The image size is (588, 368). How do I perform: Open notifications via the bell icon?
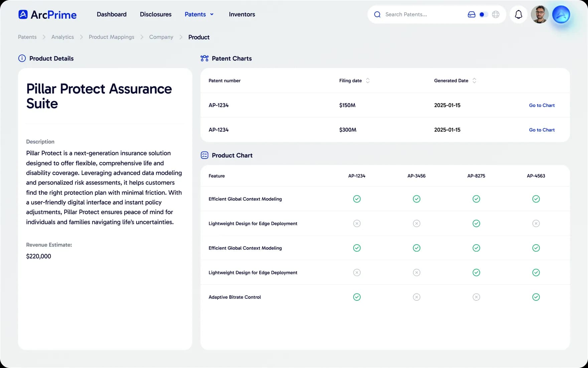click(519, 14)
